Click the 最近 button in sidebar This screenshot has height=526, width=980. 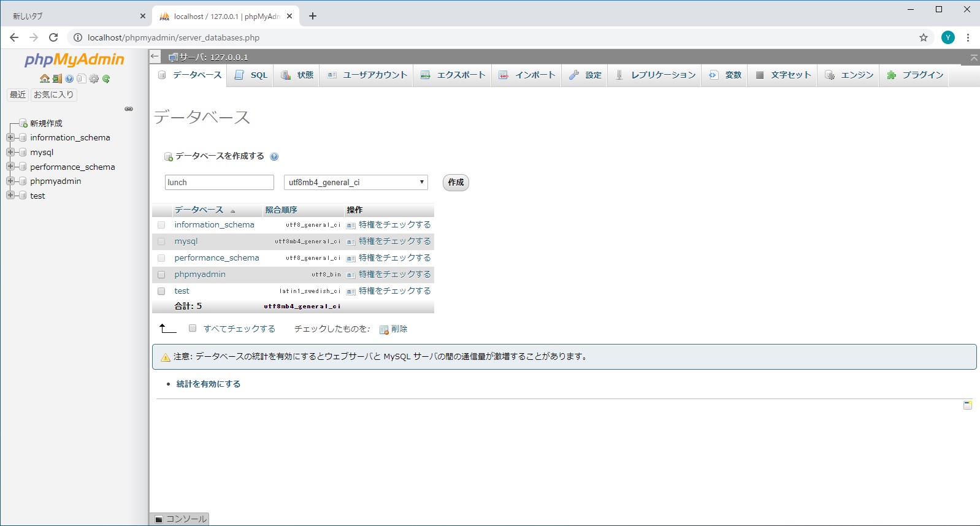pos(18,94)
